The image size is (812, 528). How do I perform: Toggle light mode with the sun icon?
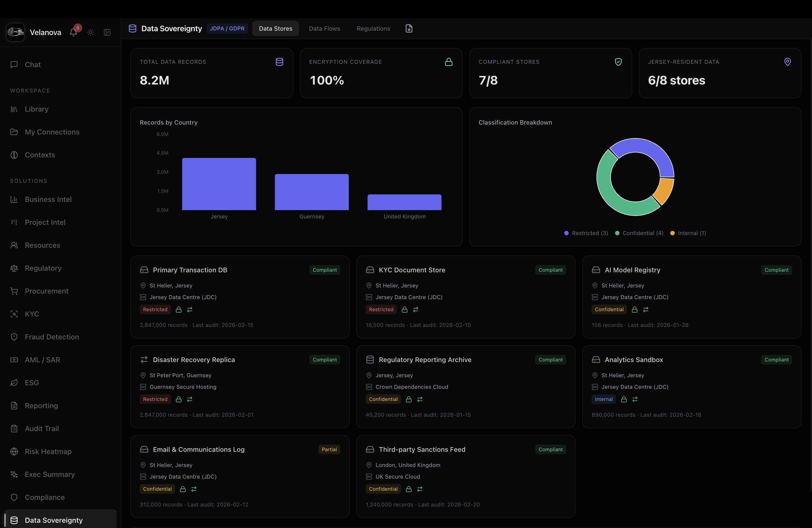[x=90, y=32]
